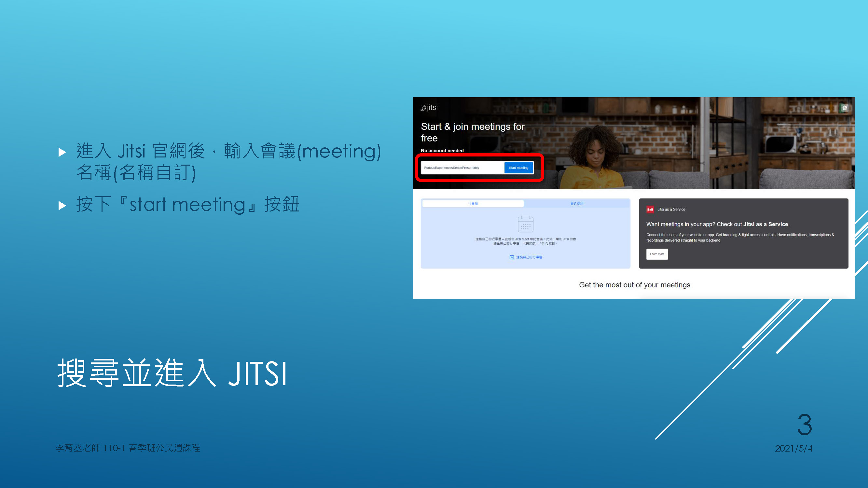
Task: Switch to the 行事曆 calendar tab
Action: pyautogui.click(x=473, y=203)
